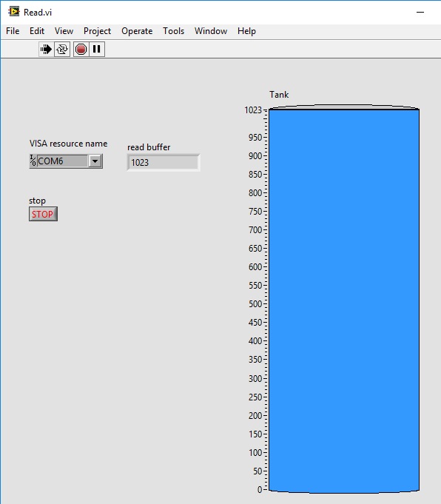The image size is (441, 504).
Task: Click the 250 mark on the Tank scale
Action: tap(255, 397)
